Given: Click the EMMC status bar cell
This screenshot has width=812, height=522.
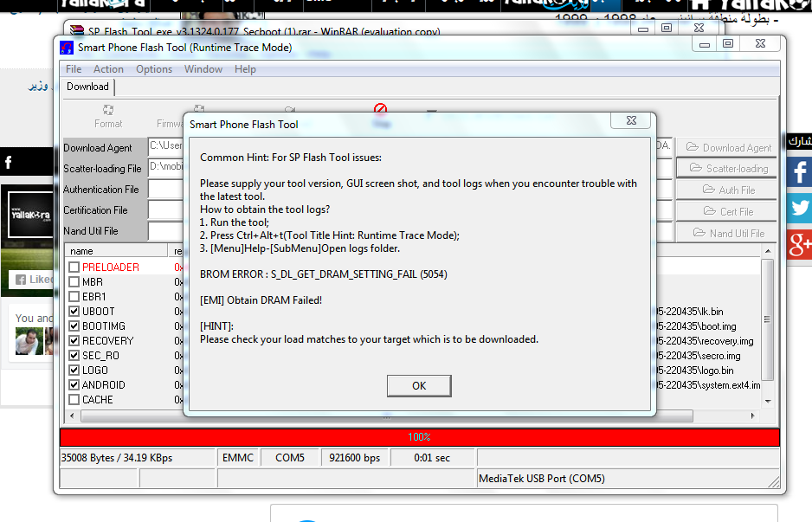Looking at the screenshot, I should tap(238, 458).
